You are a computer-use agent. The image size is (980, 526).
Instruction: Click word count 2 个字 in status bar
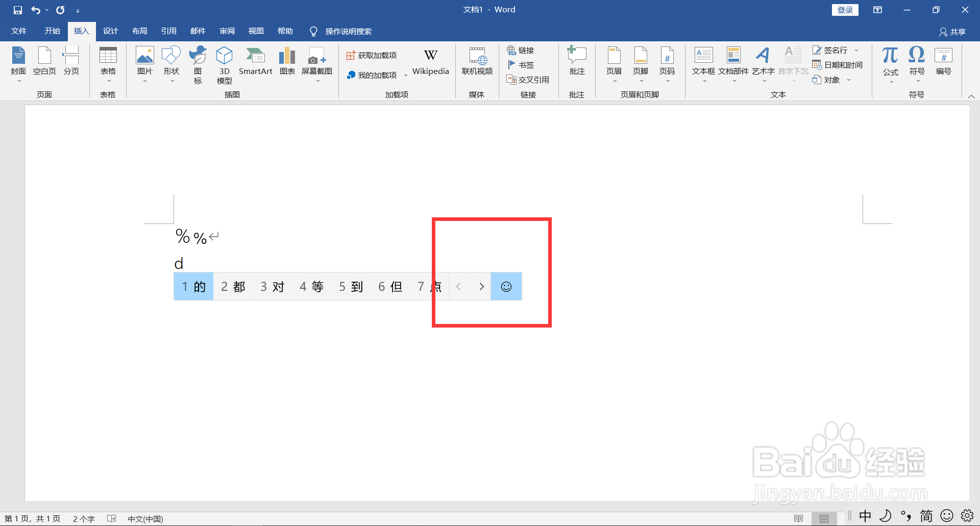(x=84, y=519)
